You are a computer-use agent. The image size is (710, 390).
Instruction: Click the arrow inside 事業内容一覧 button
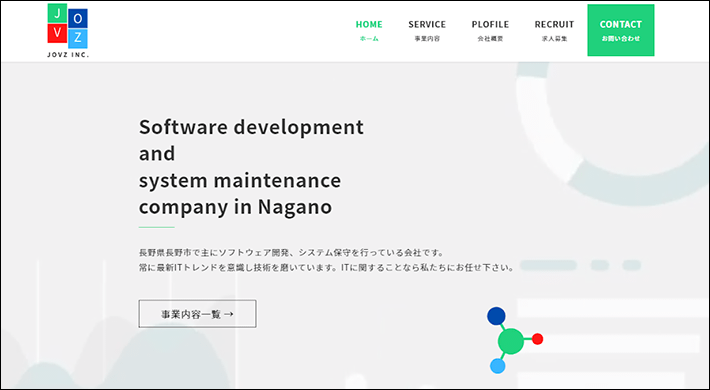tap(229, 314)
